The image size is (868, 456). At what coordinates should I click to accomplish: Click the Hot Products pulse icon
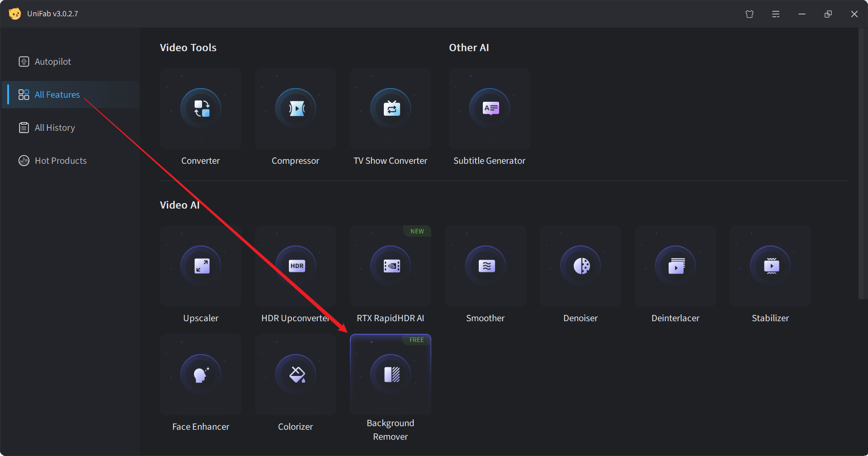point(24,161)
